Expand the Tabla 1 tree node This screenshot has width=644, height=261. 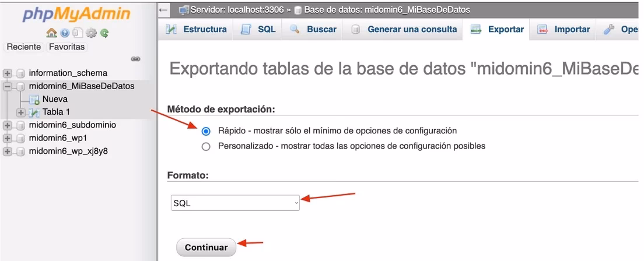pos(20,112)
